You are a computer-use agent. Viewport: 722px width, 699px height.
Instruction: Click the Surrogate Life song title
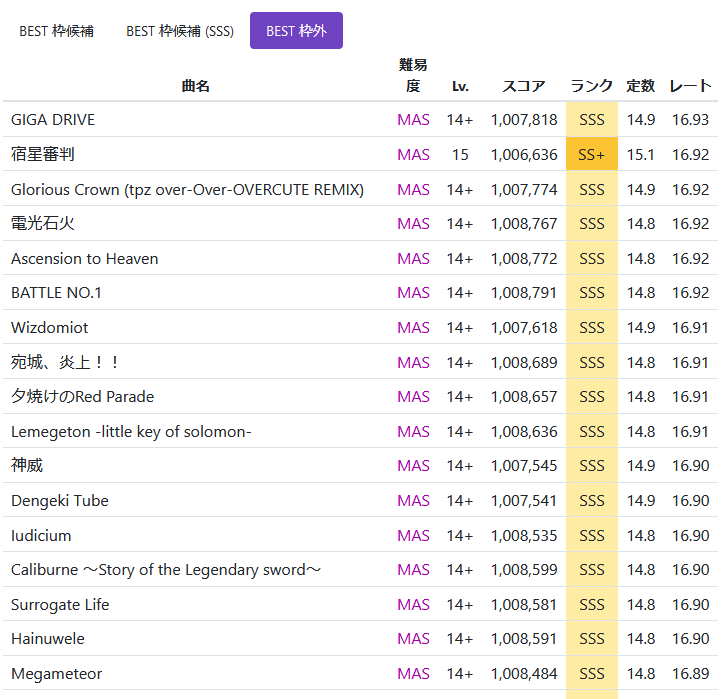click(60, 605)
